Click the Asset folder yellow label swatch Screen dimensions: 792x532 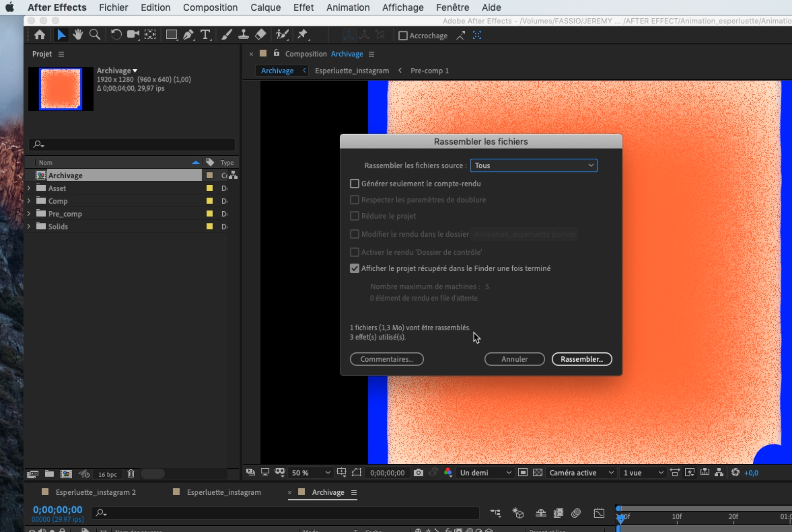point(210,188)
